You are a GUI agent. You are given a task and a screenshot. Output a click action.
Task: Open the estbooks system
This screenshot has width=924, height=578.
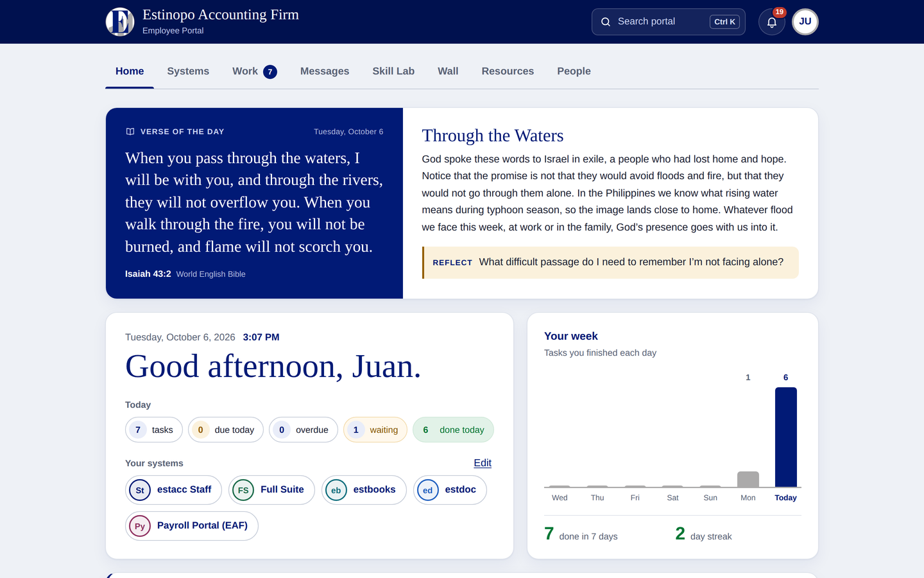[364, 490]
